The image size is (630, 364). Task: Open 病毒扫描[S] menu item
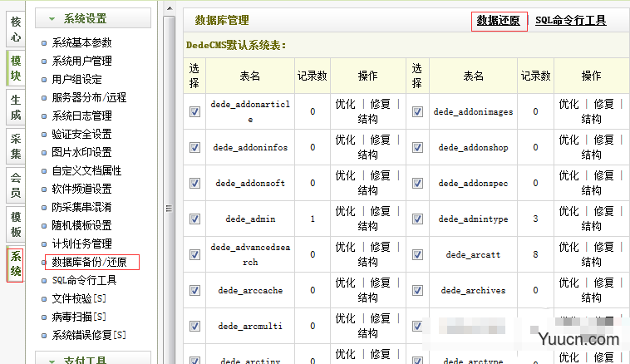pyautogui.click(x=79, y=317)
